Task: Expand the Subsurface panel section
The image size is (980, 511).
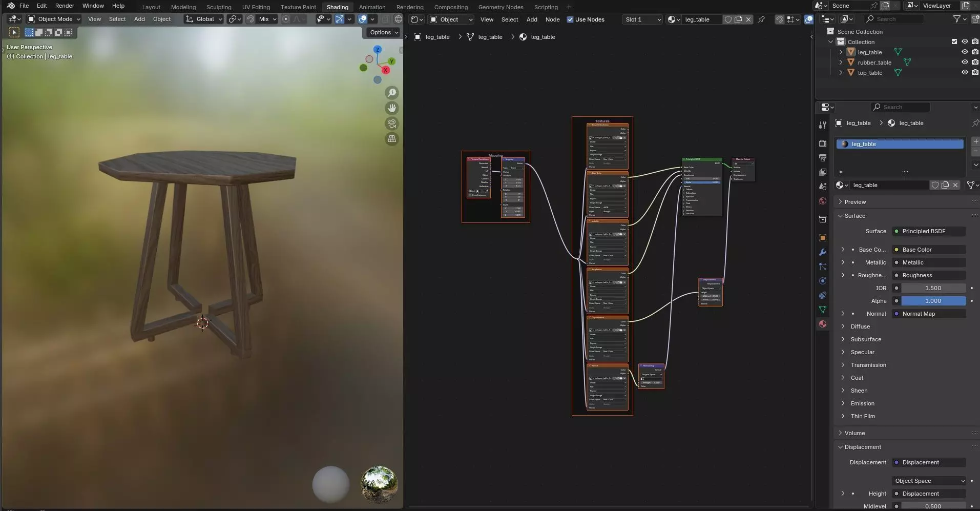Action: 866,339
